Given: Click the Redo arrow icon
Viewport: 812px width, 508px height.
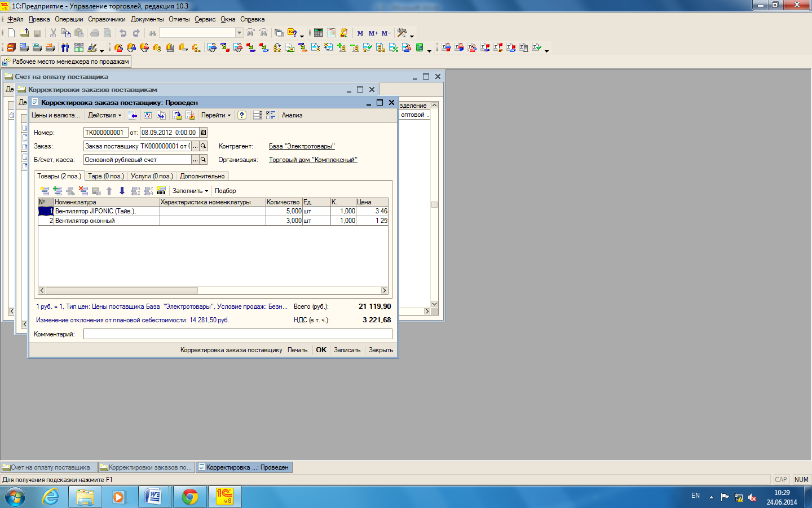Looking at the screenshot, I should (135, 33).
